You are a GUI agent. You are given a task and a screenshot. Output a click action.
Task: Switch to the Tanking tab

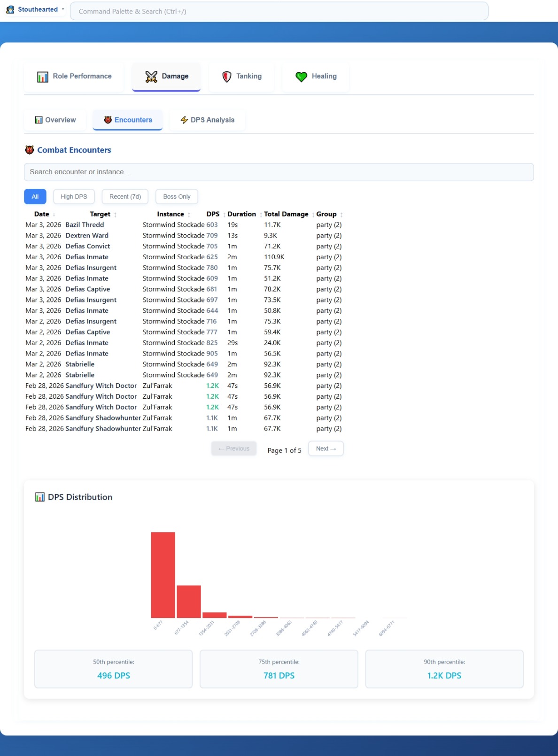242,77
